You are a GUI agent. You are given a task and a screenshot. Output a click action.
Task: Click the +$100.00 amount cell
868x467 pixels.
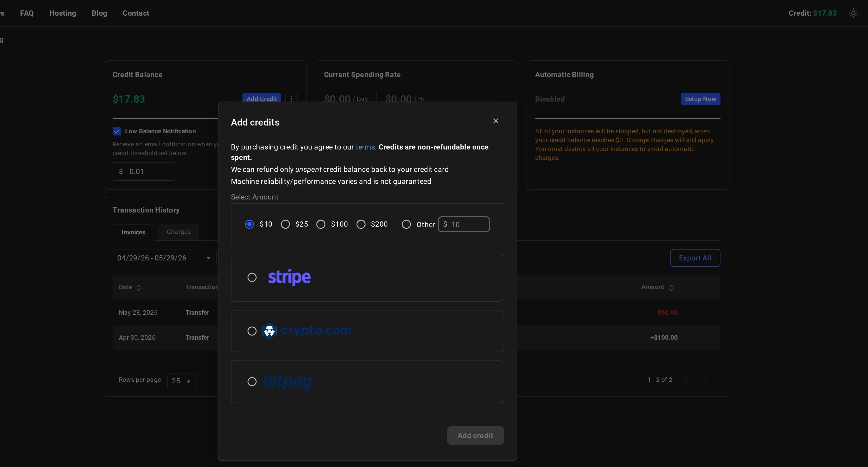[664, 337]
